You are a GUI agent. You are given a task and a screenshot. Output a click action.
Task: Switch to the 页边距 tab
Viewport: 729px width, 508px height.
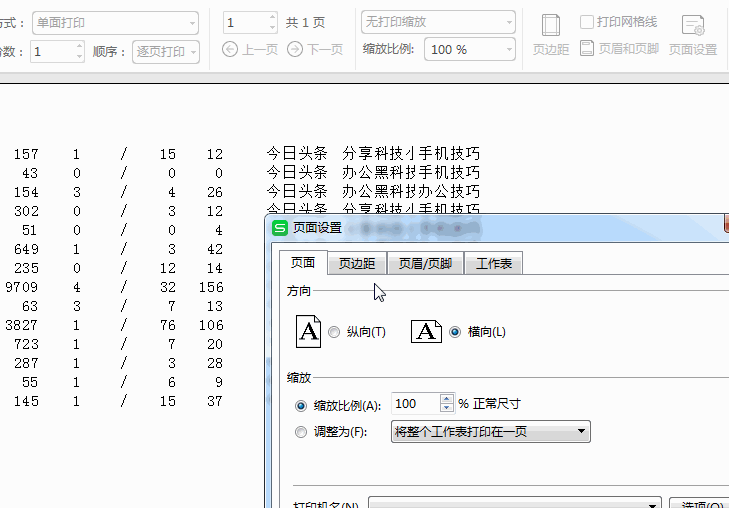(x=357, y=264)
